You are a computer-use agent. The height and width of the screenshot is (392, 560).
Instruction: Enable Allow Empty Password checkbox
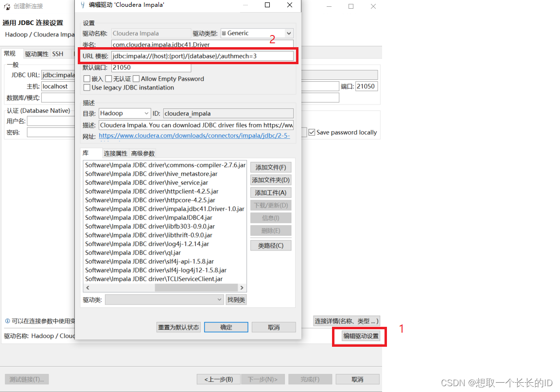coord(136,79)
